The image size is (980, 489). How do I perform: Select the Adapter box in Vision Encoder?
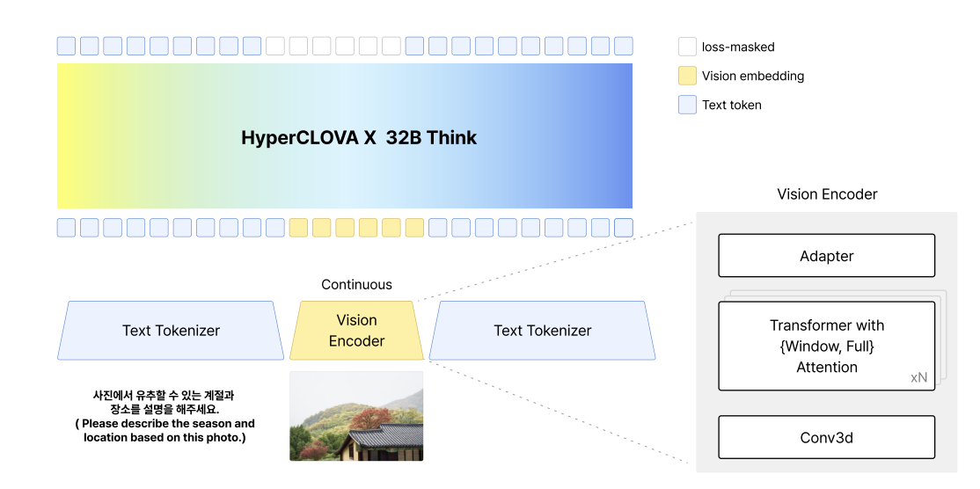(x=826, y=255)
